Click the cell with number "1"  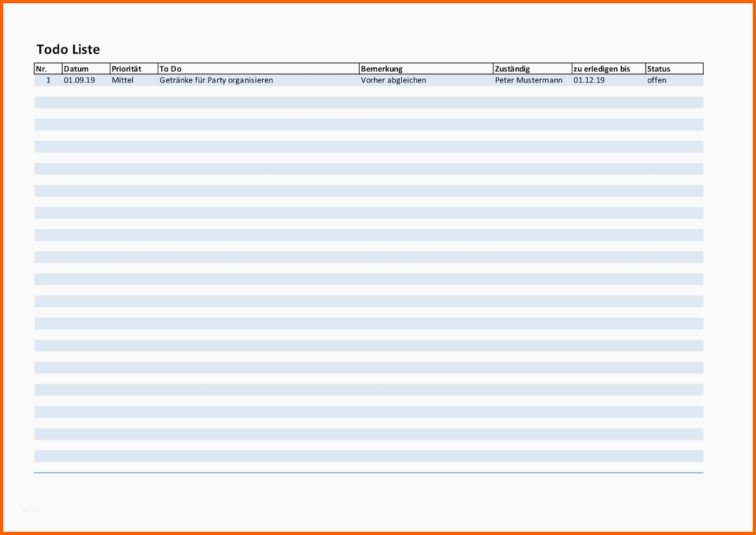[x=48, y=80]
